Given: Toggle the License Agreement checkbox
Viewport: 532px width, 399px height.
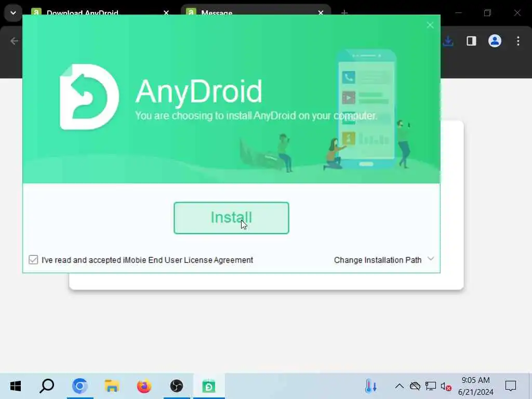Looking at the screenshot, I should (x=33, y=260).
